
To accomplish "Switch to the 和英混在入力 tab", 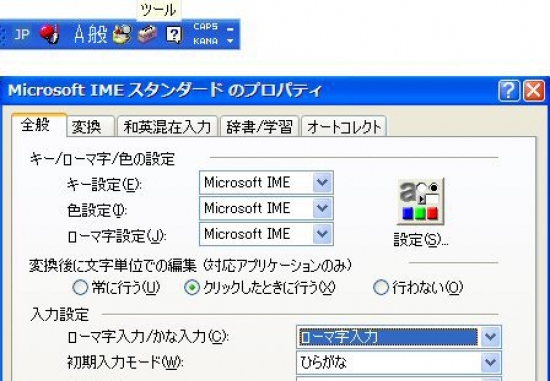I will pyautogui.click(x=167, y=126).
